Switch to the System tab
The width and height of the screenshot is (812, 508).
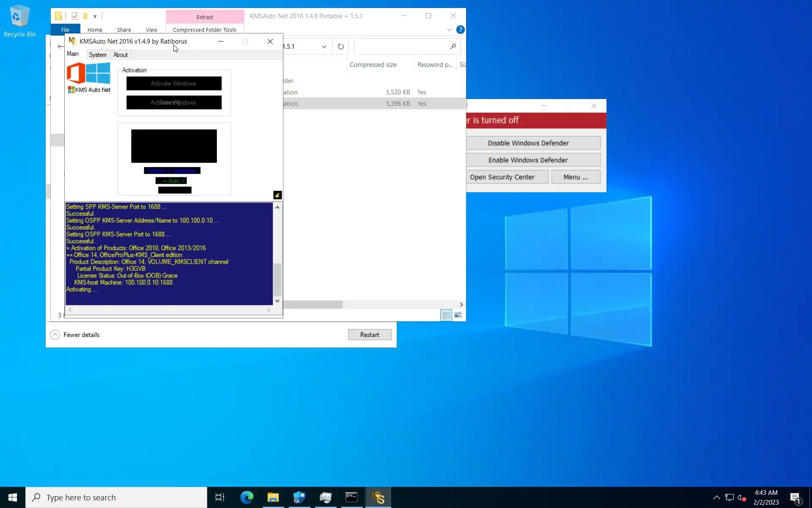pos(98,55)
